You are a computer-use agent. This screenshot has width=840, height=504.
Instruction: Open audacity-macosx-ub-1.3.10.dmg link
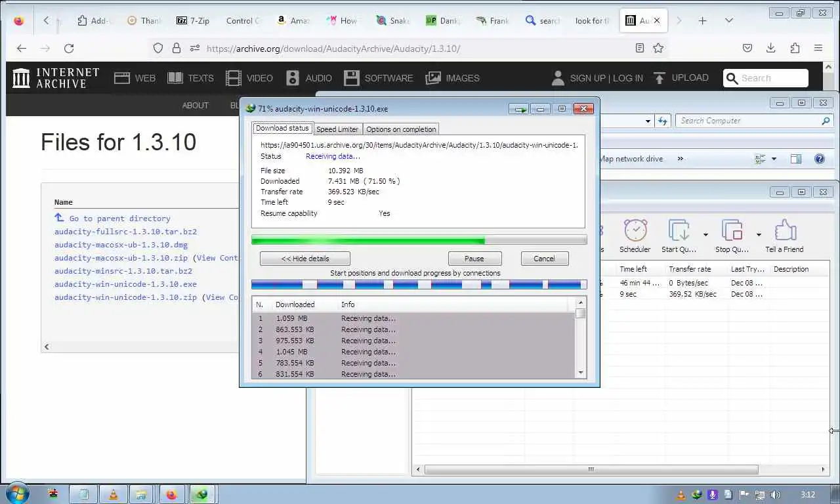tap(121, 245)
